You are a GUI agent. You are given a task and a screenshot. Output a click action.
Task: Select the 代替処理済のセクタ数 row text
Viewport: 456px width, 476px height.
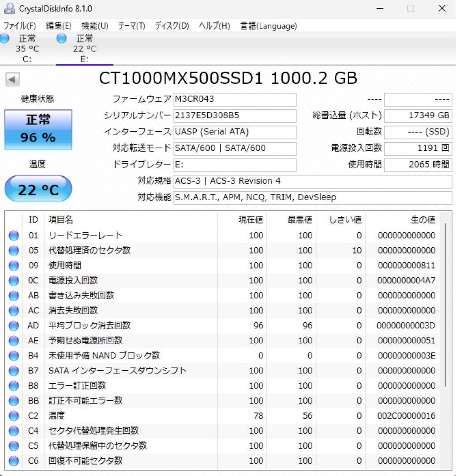click(x=90, y=250)
